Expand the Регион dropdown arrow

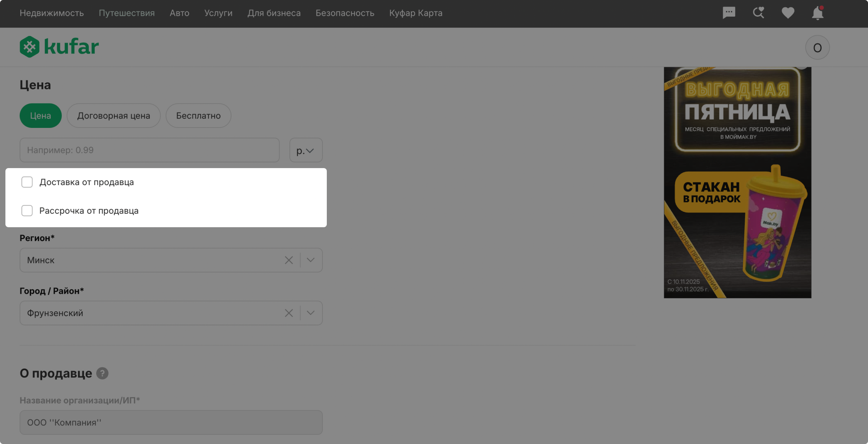(x=311, y=260)
